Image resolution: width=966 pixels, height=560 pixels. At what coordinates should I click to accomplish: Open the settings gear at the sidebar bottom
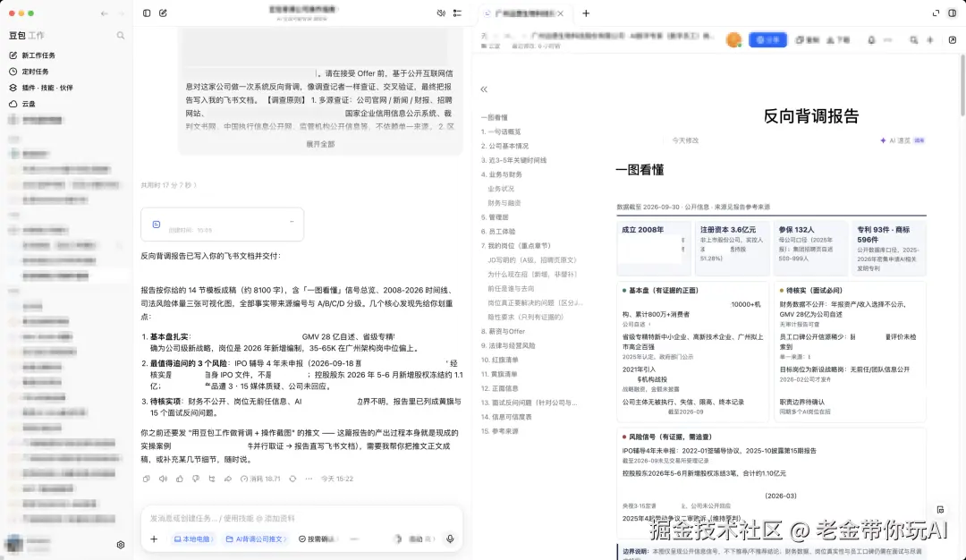click(121, 545)
